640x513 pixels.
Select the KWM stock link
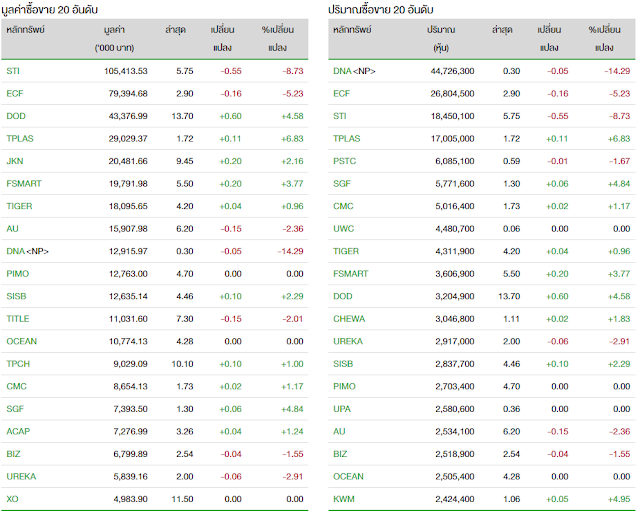click(345, 496)
